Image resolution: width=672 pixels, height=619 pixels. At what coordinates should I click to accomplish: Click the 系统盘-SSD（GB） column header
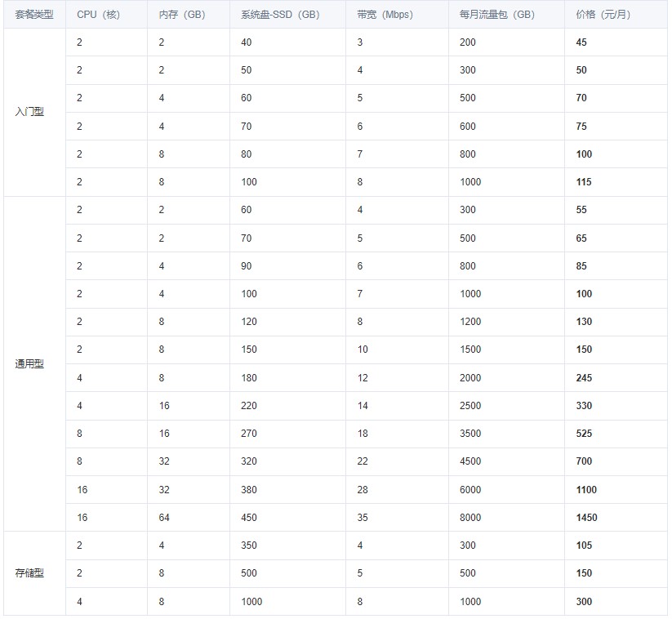[x=287, y=15]
